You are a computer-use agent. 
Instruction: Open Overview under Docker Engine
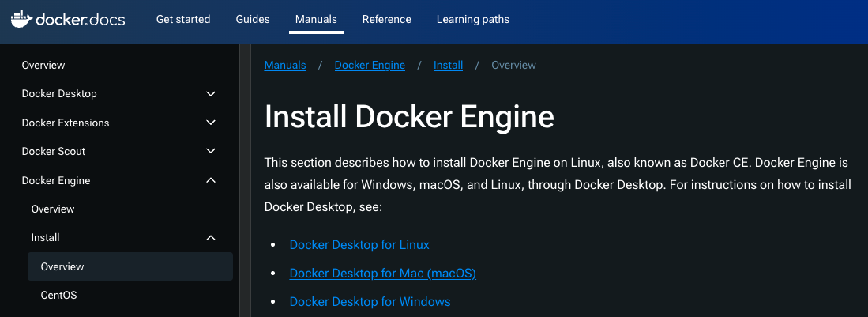pos(53,209)
